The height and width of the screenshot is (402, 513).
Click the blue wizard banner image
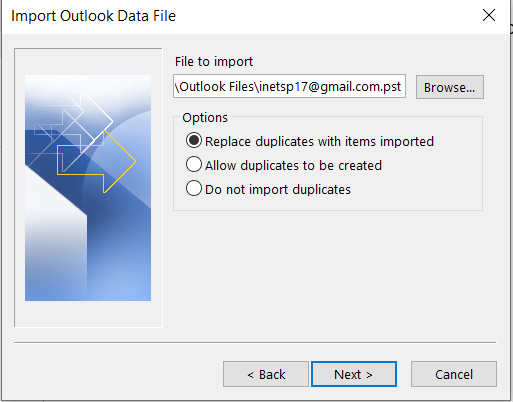click(x=88, y=188)
